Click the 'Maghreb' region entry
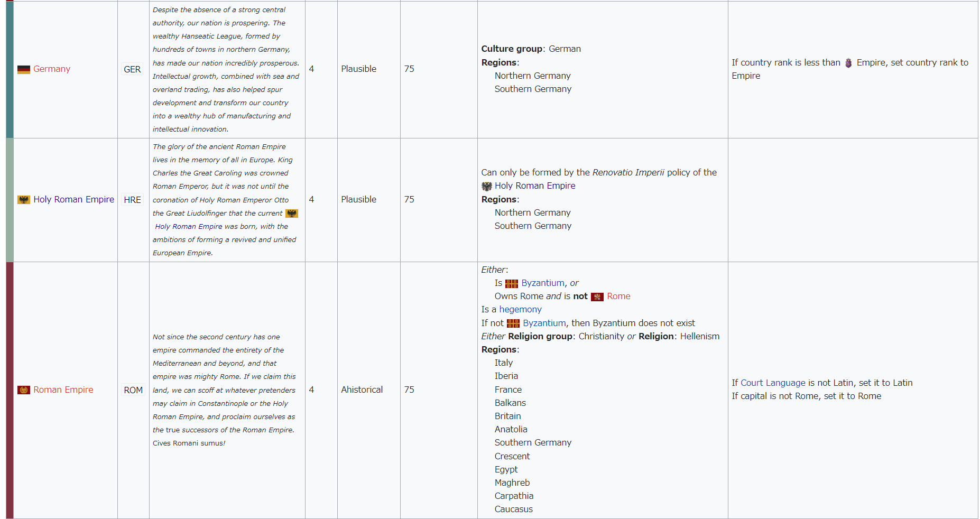Screen dimensions: 980x519 click(x=512, y=483)
